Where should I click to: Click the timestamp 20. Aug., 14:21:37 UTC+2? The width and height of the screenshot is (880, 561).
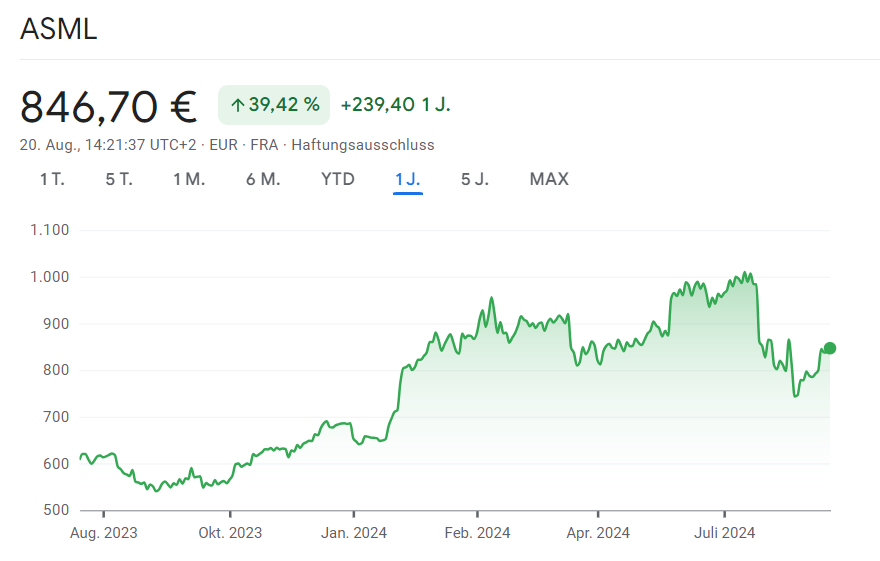point(108,145)
